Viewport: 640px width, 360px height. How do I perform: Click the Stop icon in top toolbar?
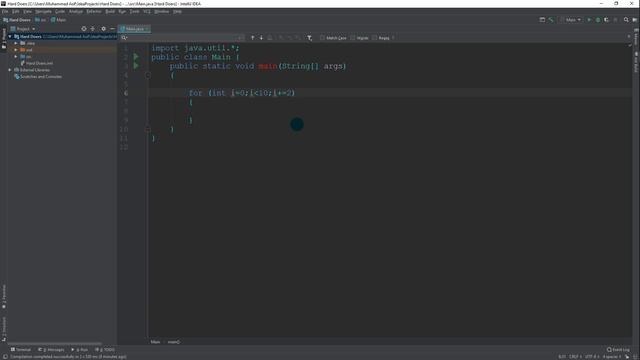[x=616, y=20]
